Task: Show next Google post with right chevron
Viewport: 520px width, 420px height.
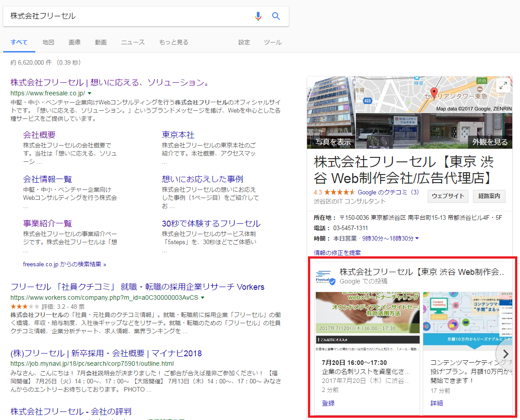Action: click(505, 354)
